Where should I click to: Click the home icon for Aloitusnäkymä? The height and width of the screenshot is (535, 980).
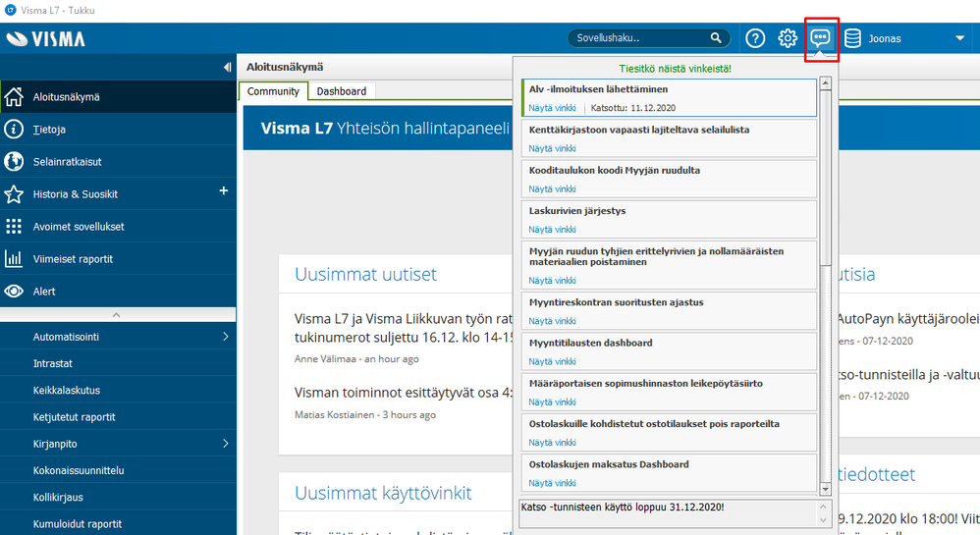tap(14, 97)
